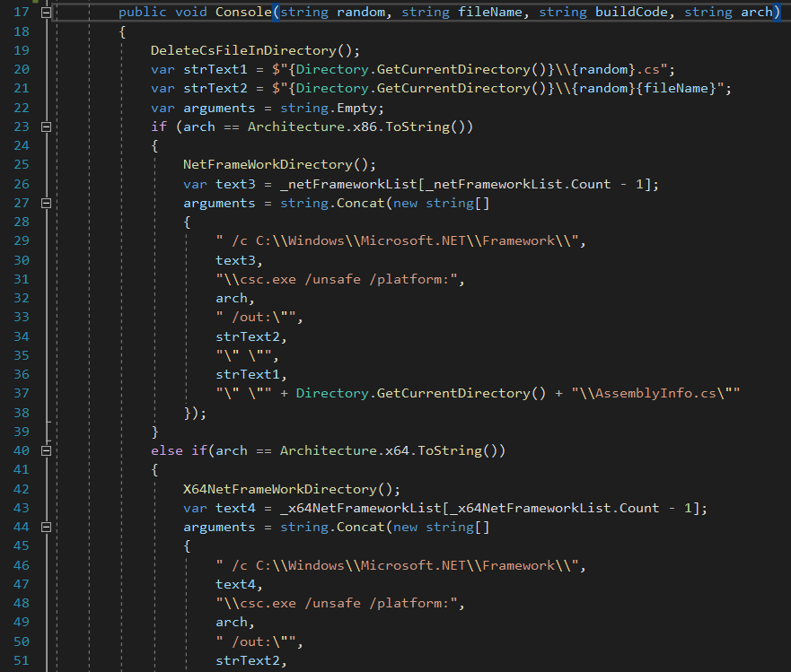Click the csc.exe string on line 48
This screenshot has width=791, height=672.
point(337,604)
